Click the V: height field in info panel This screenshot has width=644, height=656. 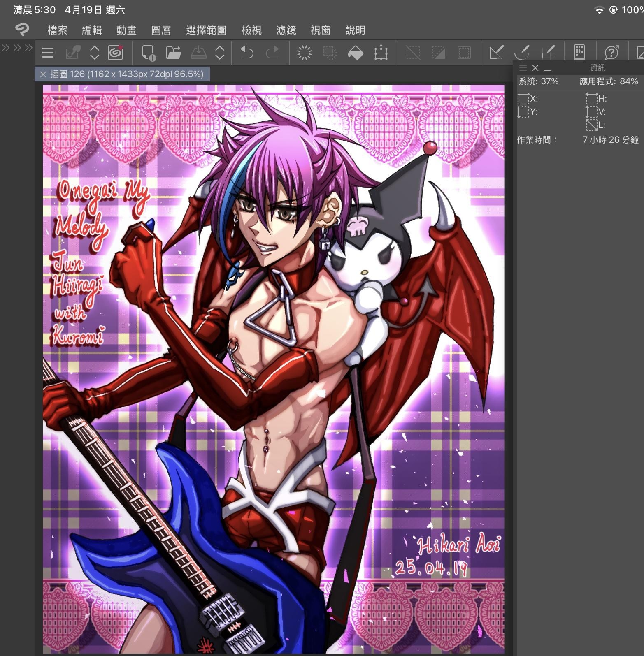tap(596, 111)
